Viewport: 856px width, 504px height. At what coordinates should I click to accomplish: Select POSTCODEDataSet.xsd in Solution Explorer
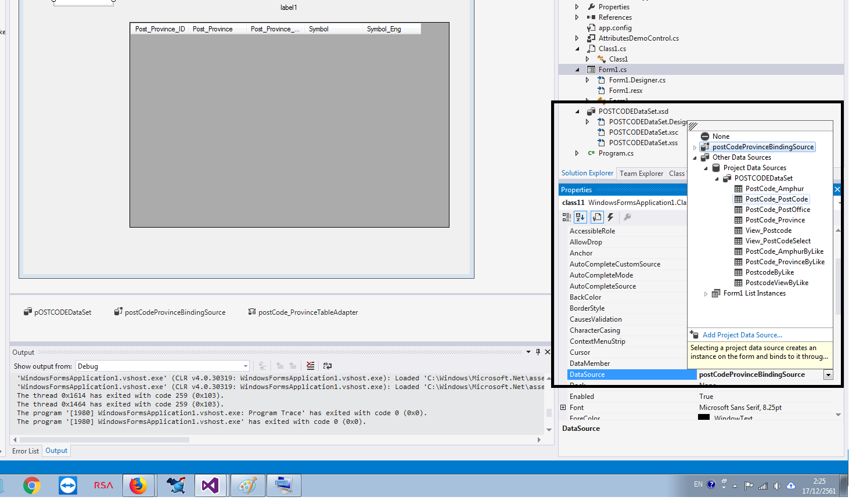tap(633, 111)
